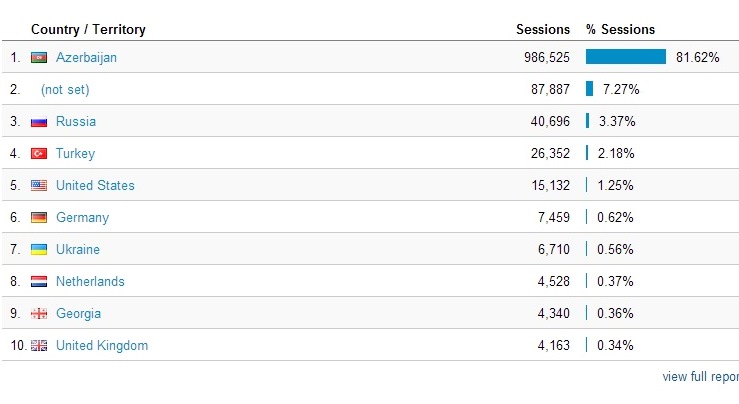Viewport: 739px width, 404px height.
Task: Click the Germany flag icon
Action: point(39,218)
